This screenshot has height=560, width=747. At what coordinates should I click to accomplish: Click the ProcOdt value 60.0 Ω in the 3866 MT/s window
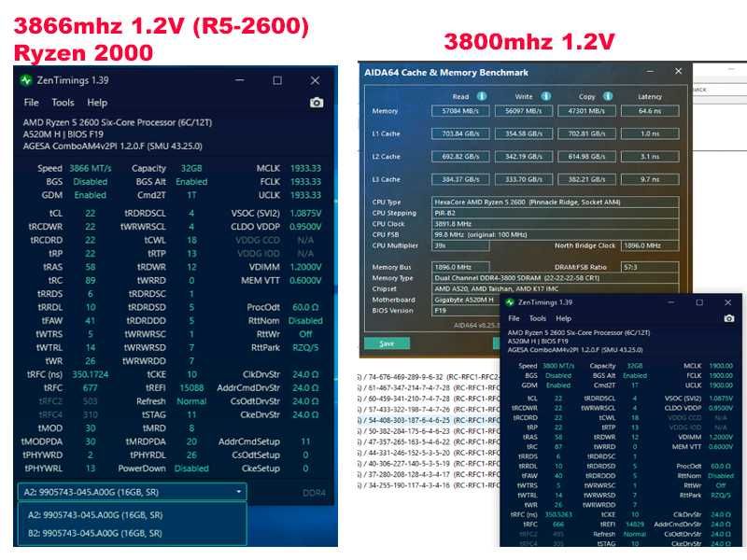tap(305, 308)
